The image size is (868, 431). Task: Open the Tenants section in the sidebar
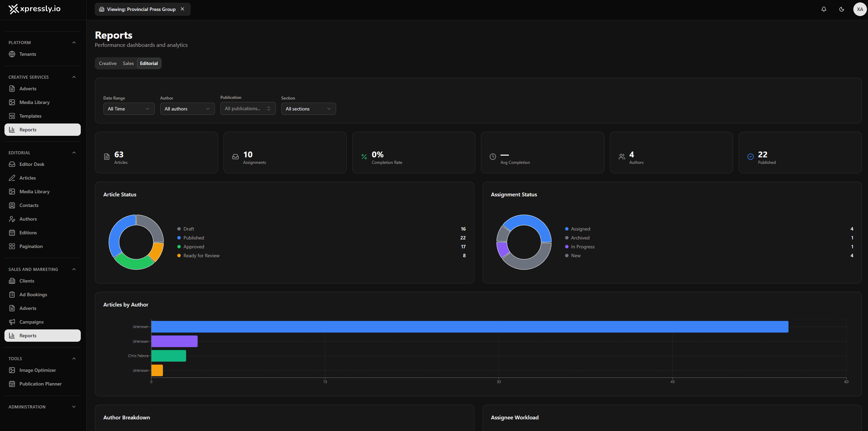coord(28,54)
